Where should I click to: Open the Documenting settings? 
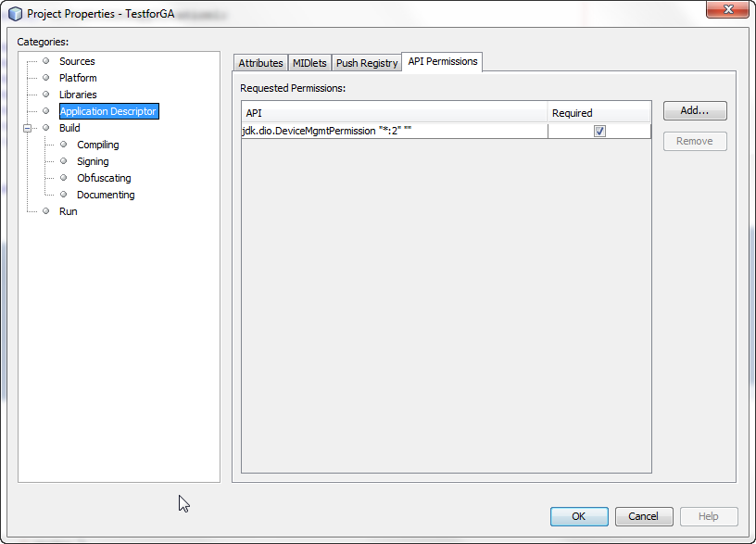click(106, 195)
